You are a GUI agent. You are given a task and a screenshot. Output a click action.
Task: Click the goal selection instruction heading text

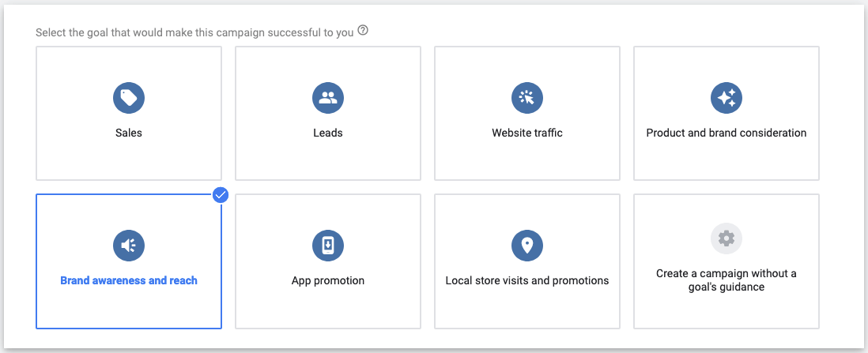194,32
